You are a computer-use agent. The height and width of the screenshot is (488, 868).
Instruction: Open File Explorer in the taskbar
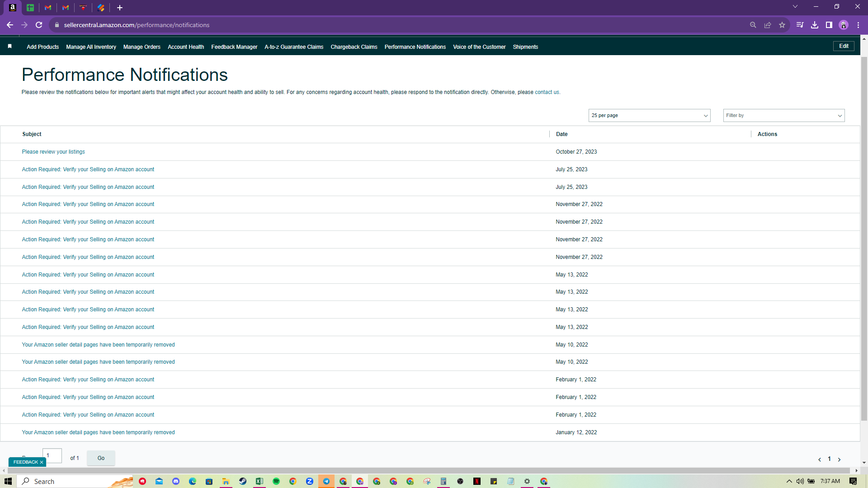[226, 481]
